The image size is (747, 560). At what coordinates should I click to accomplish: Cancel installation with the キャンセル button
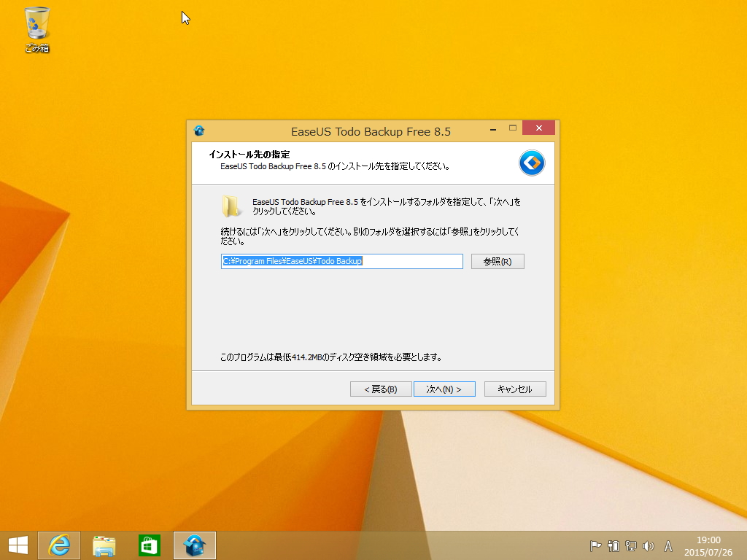(515, 389)
